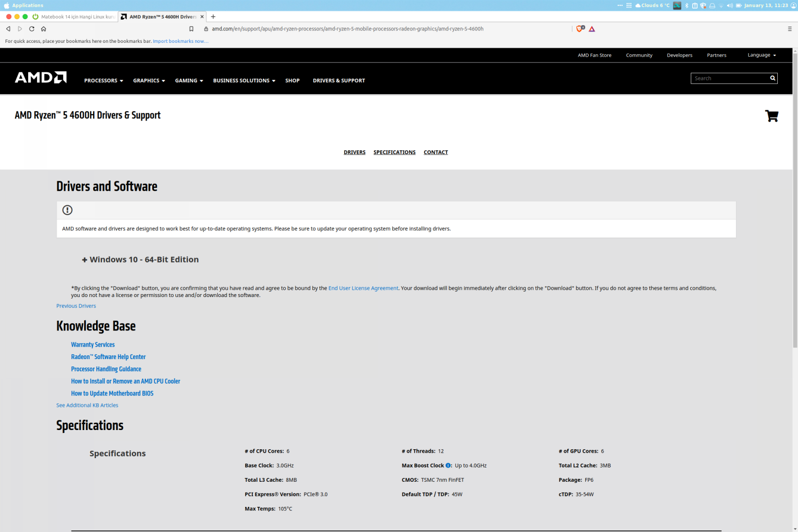Open the shopping cart
The image size is (798, 532).
point(772,116)
